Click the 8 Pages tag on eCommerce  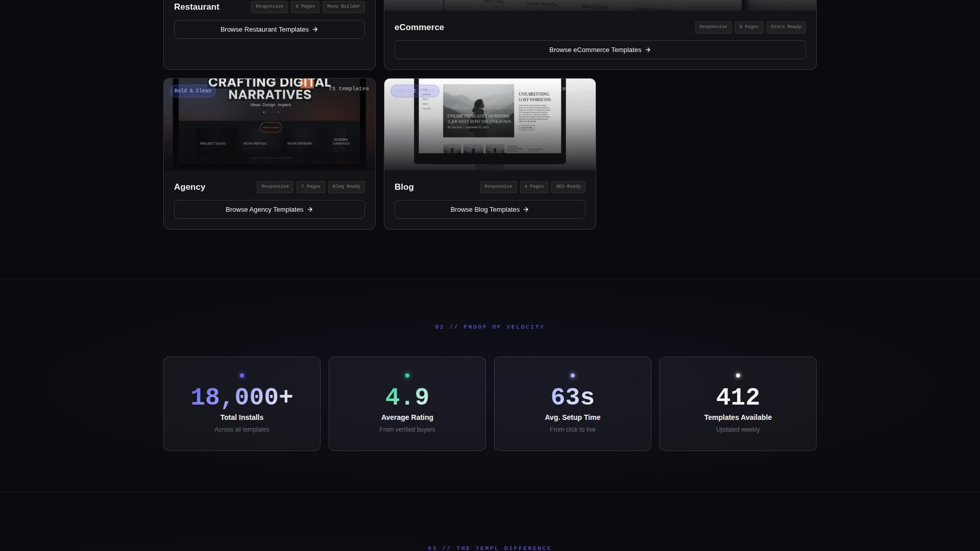click(749, 27)
